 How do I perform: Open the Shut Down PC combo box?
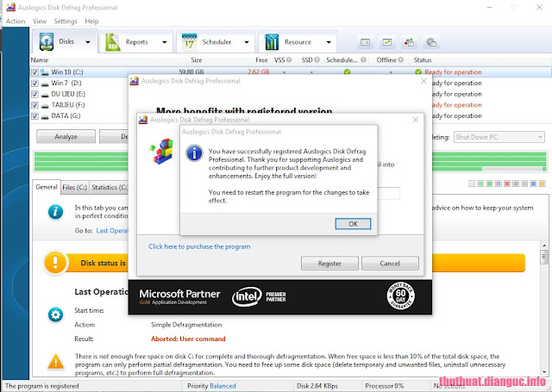coord(499,137)
